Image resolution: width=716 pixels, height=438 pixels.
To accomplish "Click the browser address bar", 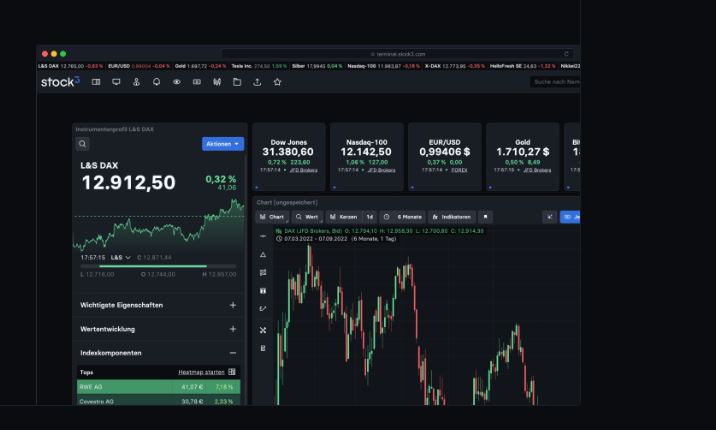I will [397, 54].
